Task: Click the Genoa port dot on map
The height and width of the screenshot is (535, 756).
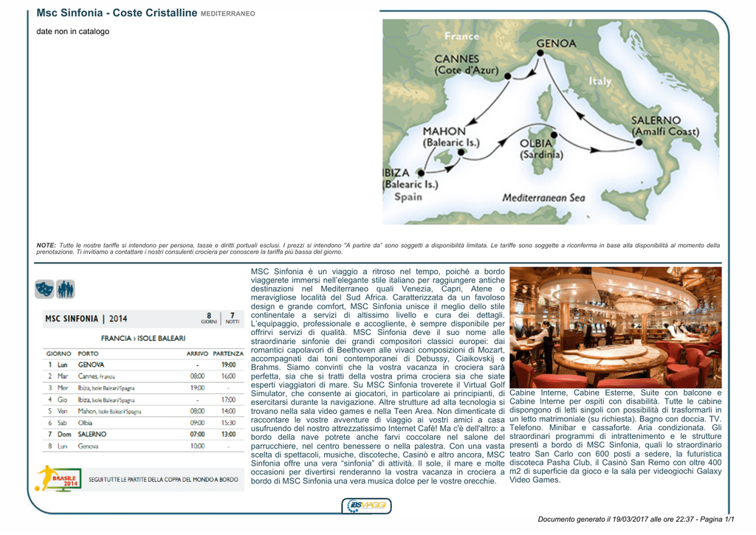Action: (x=540, y=53)
